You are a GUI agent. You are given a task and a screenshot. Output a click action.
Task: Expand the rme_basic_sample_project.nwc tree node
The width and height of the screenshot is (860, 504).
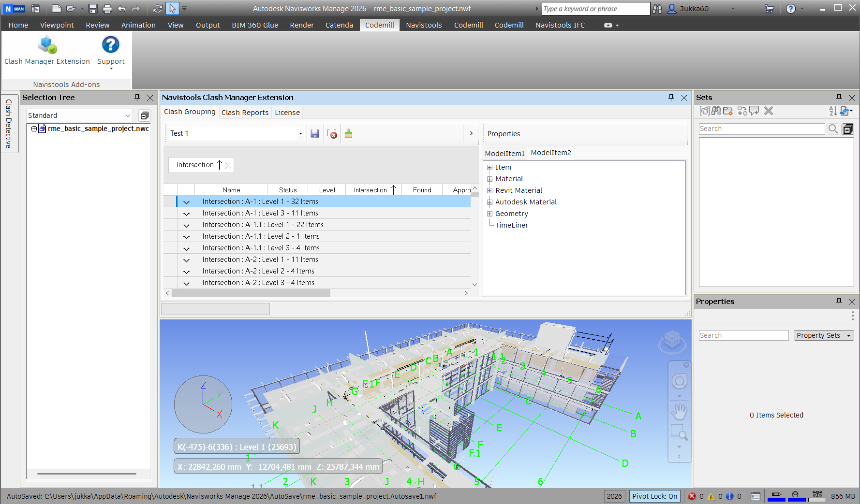(x=34, y=129)
